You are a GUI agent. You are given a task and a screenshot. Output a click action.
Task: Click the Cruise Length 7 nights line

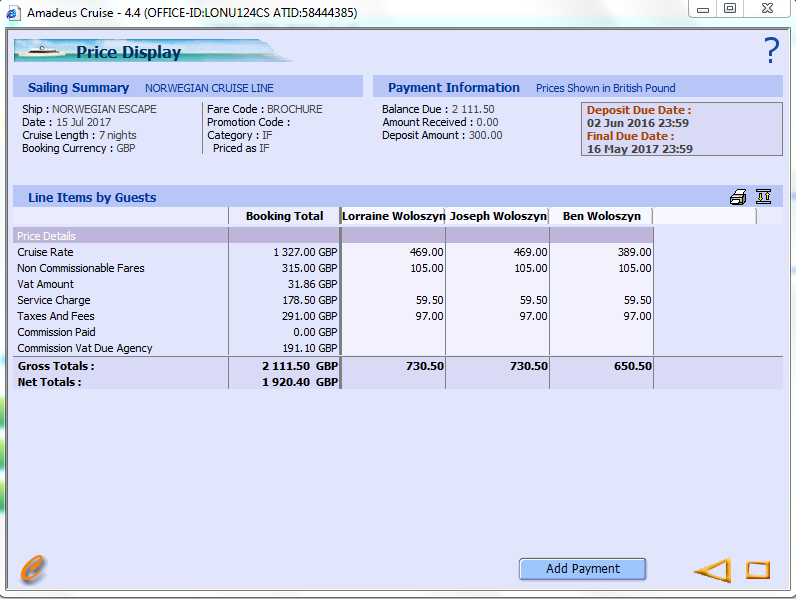79,136
